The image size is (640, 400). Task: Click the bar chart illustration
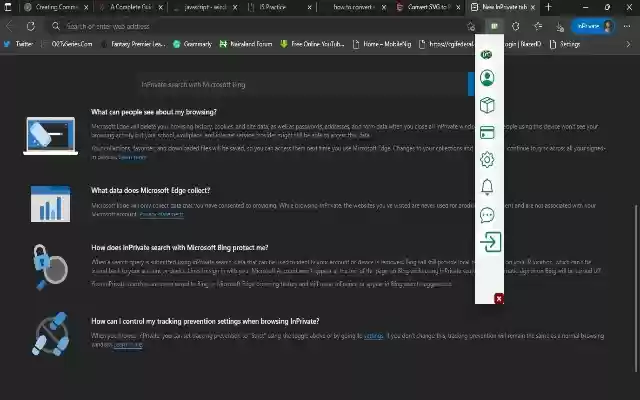(51, 204)
